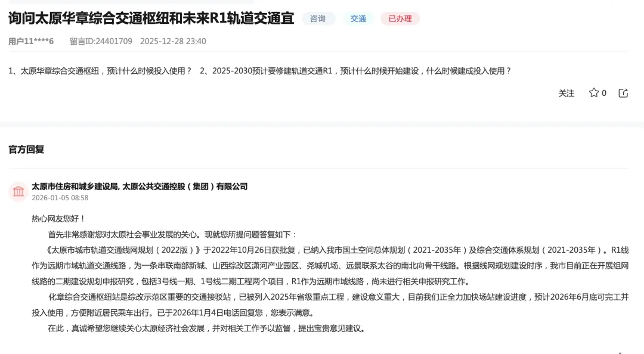644x354 pixels.
Task: Click the line starting 投入使用，方便附近居民
Action: click(174, 312)
